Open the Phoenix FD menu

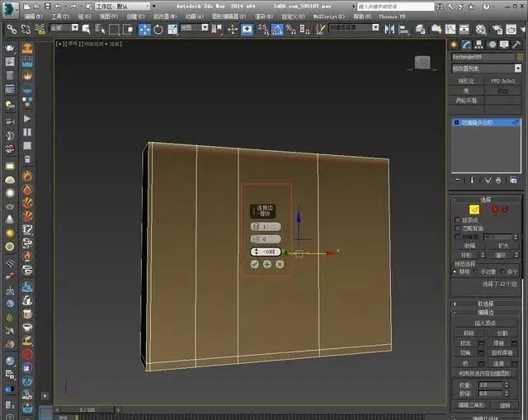[x=393, y=17]
